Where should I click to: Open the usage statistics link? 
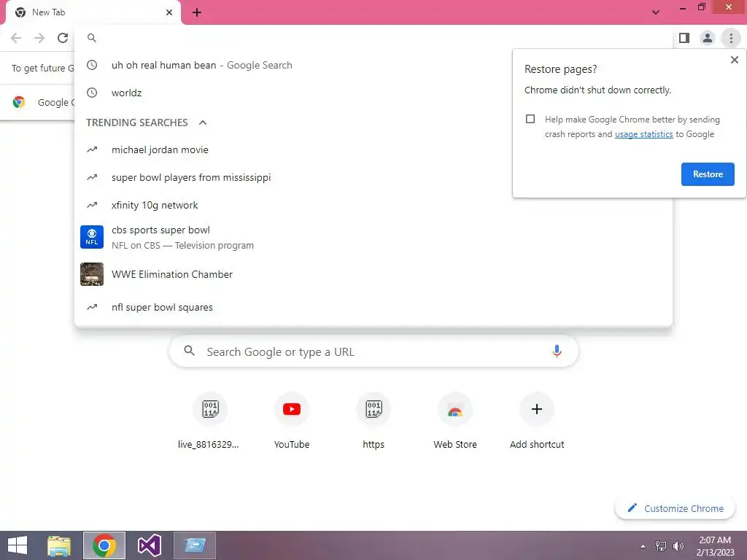(x=643, y=134)
